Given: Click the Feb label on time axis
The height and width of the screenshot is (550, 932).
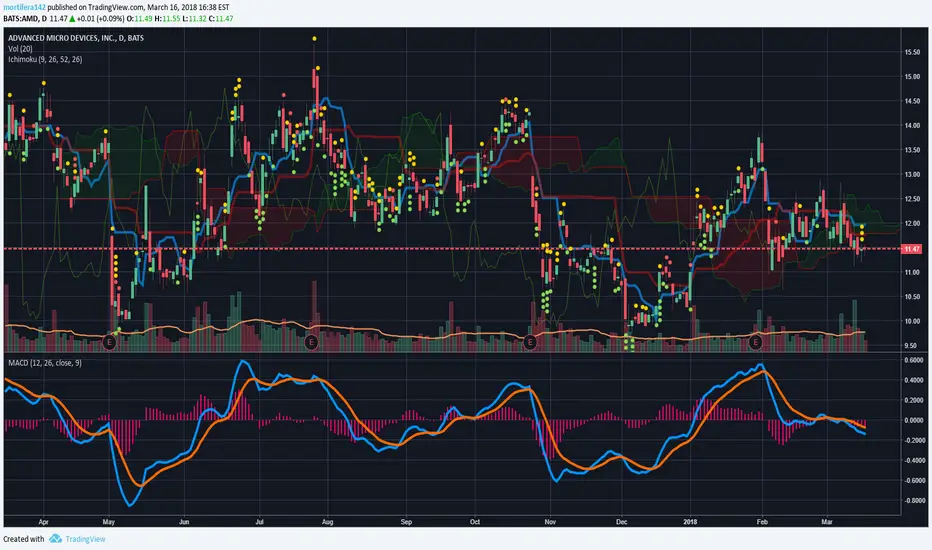Looking at the screenshot, I should pos(762,522).
